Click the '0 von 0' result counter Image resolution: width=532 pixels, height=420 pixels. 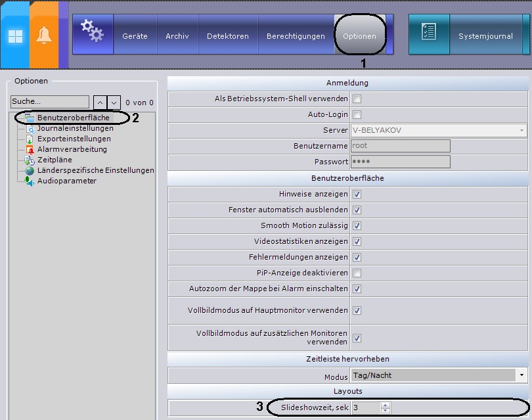[x=139, y=103]
